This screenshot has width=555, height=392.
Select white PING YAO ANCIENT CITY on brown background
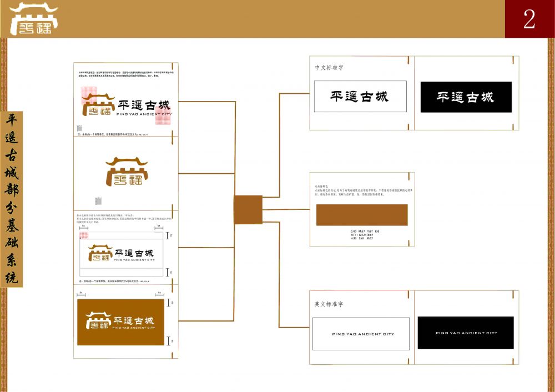(x=134, y=328)
